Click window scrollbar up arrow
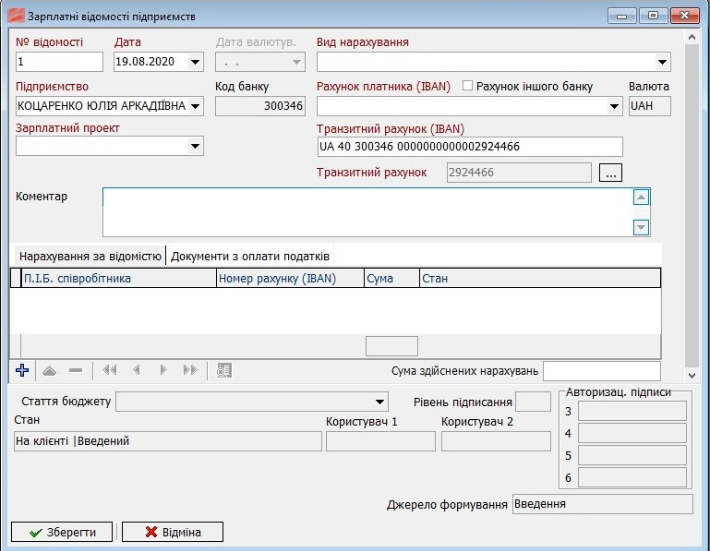The width and height of the screenshot is (710, 551). pos(691,37)
